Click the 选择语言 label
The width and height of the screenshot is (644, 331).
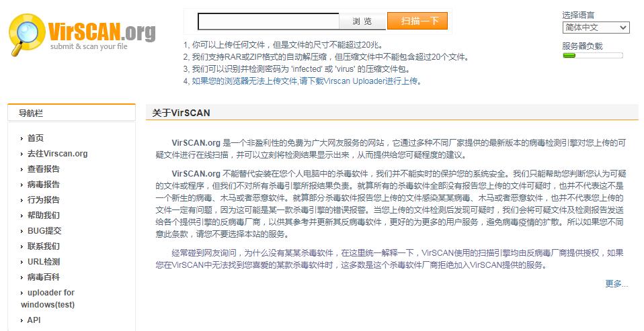(x=578, y=15)
